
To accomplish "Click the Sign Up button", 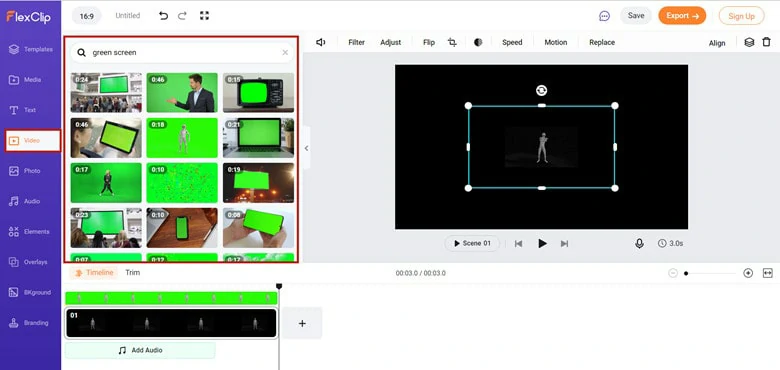I will pyautogui.click(x=741, y=16).
